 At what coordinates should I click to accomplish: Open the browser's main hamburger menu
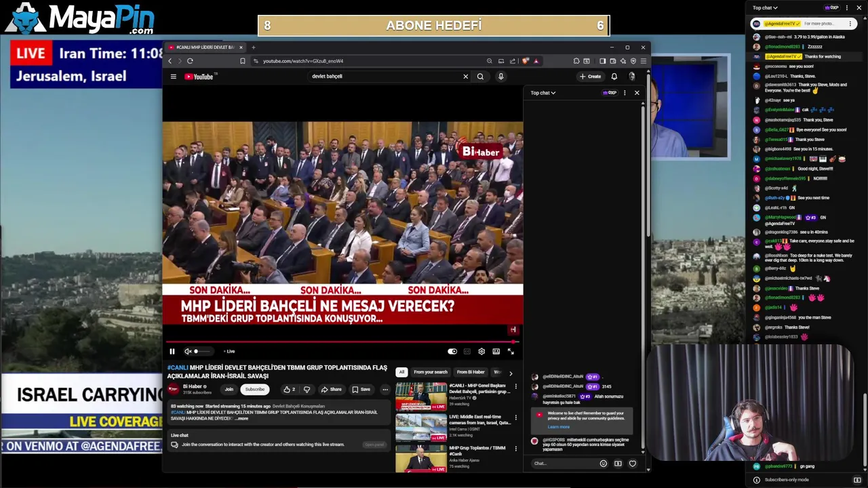point(644,61)
